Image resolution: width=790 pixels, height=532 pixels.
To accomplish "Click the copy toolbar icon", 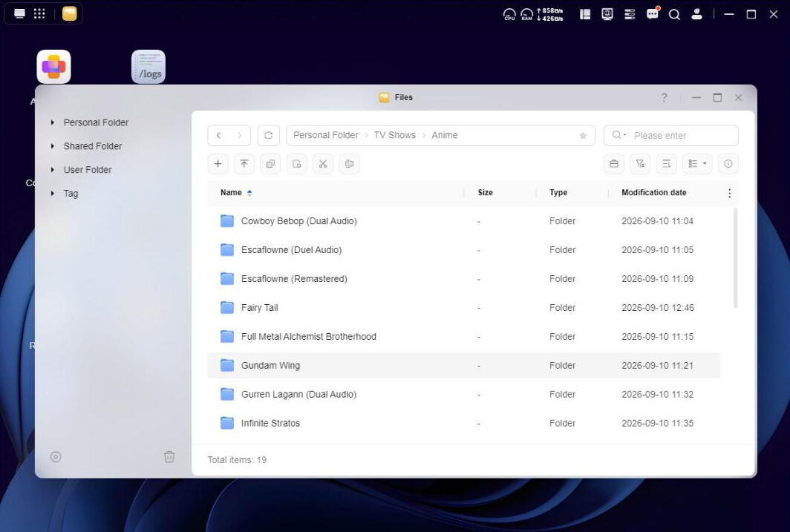I will pyautogui.click(x=270, y=163).
